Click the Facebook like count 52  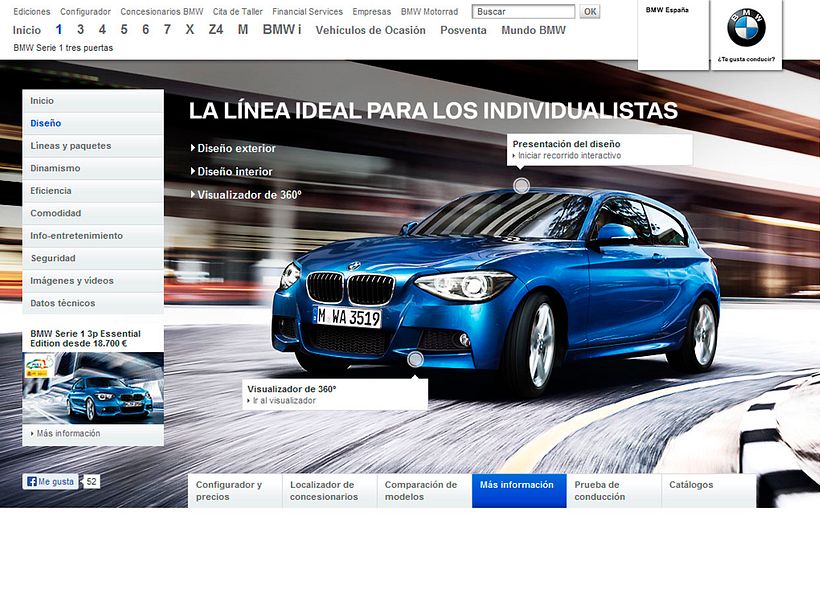click(x=92, y=481)
